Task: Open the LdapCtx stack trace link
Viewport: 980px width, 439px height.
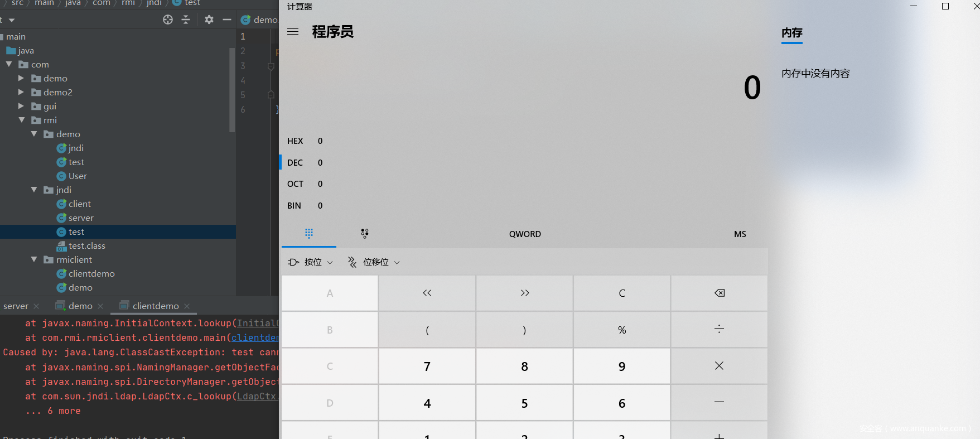Action: coord(257,397)
